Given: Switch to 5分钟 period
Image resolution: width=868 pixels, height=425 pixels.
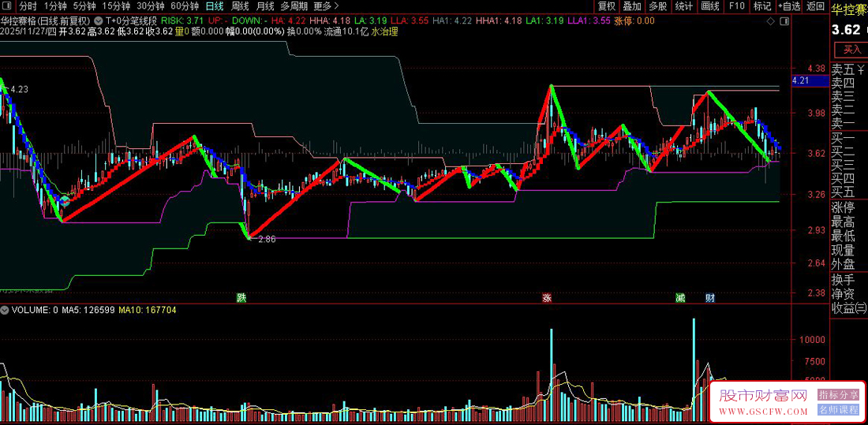Looking at the screenshot, I should [x=84, y=6].
